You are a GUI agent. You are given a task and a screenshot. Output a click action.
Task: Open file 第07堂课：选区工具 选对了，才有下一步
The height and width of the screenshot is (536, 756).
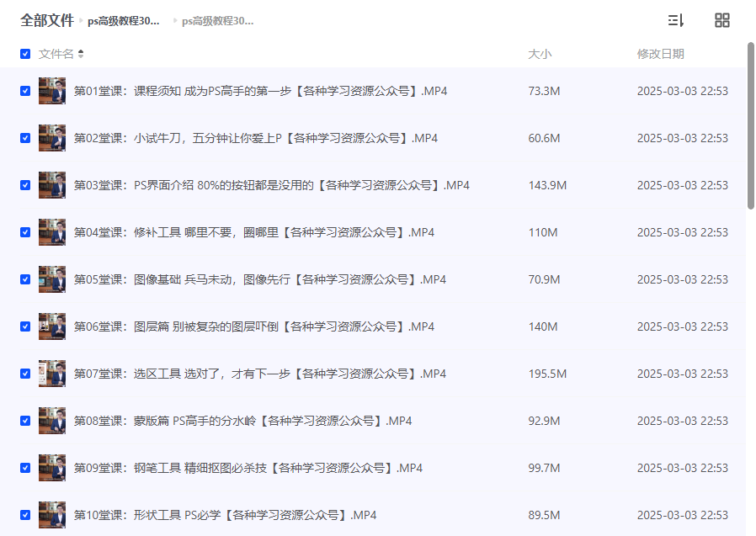260,374
